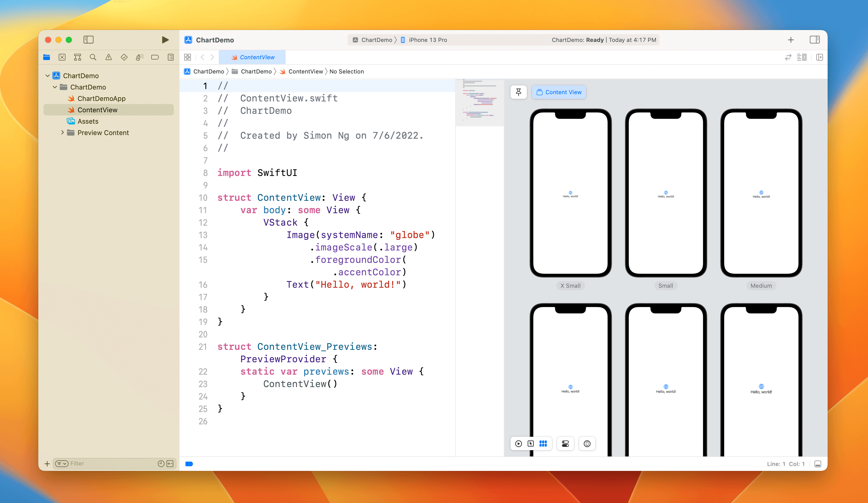The image size is (868, 503).
Task: Open the Project navigator folder icon
Action: 47,57
